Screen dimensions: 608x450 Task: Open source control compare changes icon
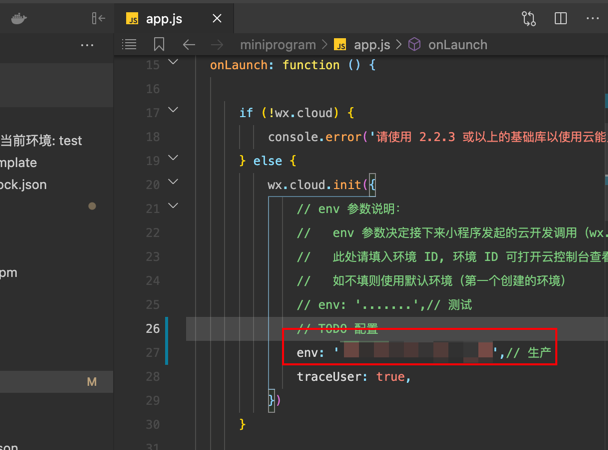[529, 18]
